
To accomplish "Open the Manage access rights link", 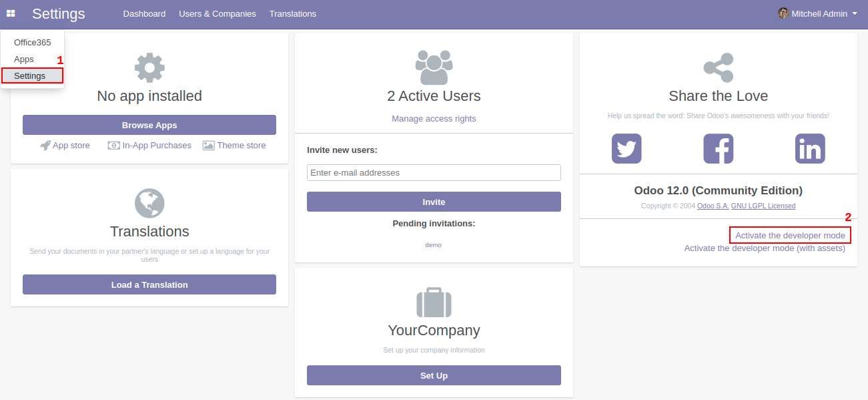I will (x=434, y=118).
